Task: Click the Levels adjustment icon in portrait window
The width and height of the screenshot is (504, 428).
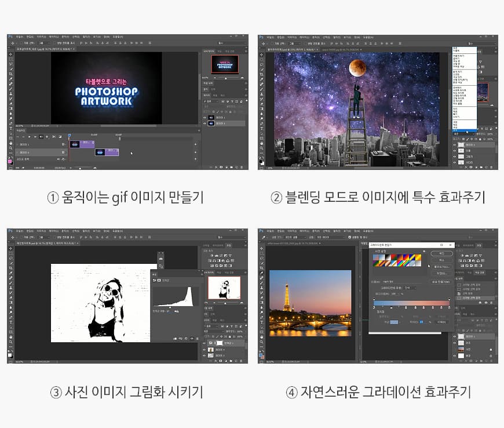Action: [216, 256]
